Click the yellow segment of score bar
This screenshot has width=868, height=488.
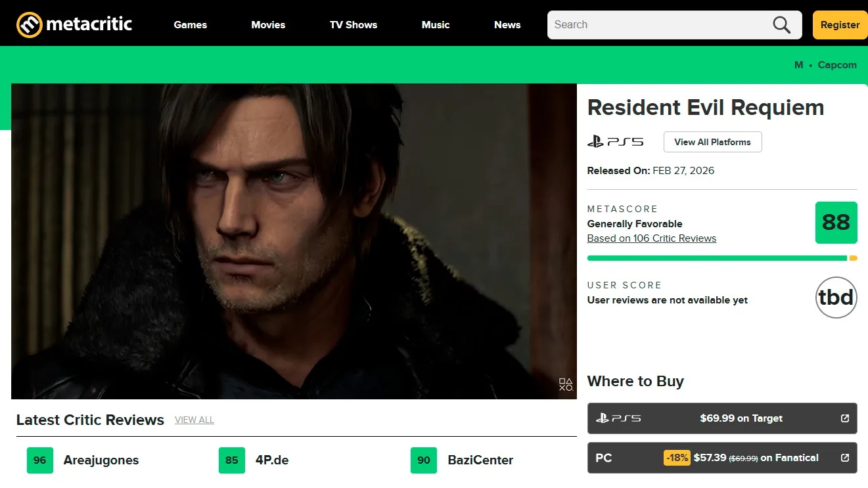[854, 258]
